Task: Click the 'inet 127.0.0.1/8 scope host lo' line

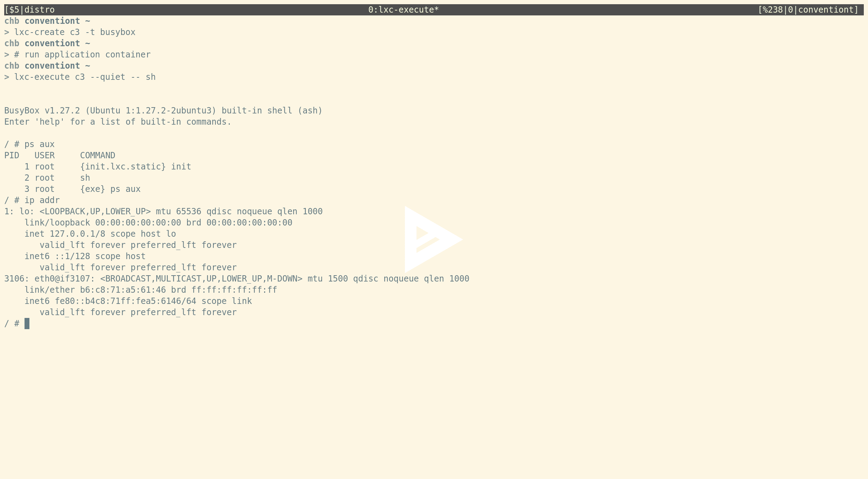Action: pos(100,234)
